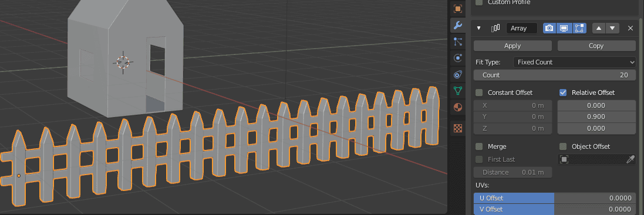Enable the Object Offset checkbox
This screenshot has height=215, width=644.
563,146
